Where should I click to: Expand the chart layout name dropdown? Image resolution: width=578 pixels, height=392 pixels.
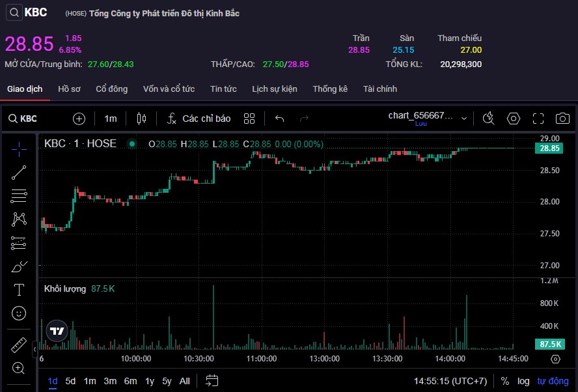(464, 119)
